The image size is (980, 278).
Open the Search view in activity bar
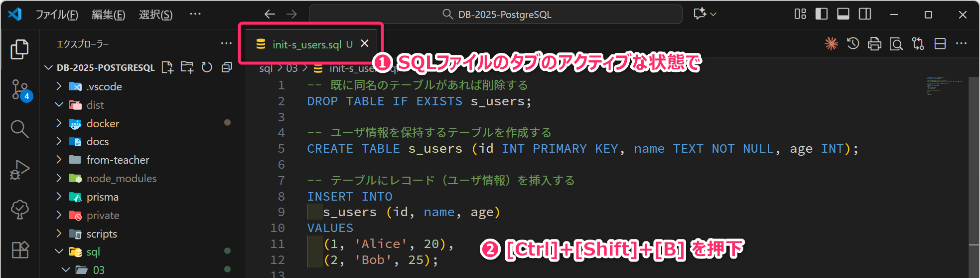tap(20, 129)
